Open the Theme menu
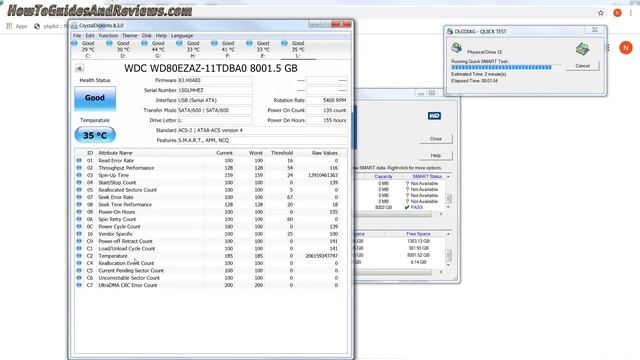Screen dimensions: 640x360 click(x=130, y=36)
